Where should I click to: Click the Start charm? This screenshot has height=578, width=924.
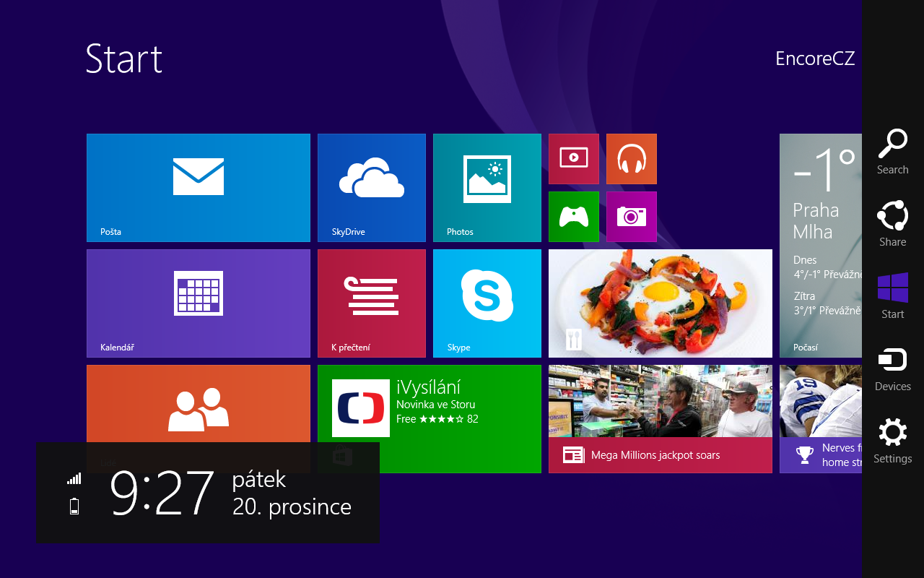[x=893, y=296]
